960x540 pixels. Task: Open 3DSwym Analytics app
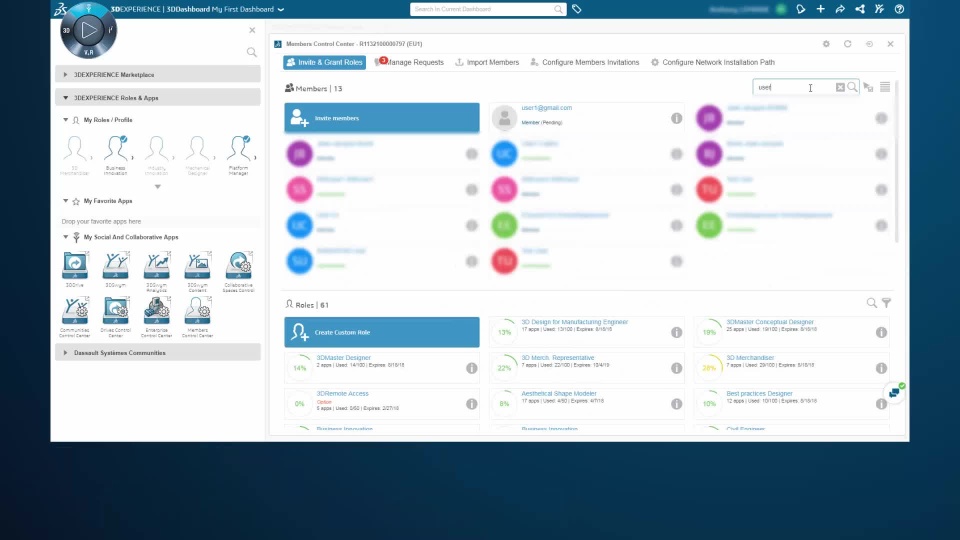157,265
